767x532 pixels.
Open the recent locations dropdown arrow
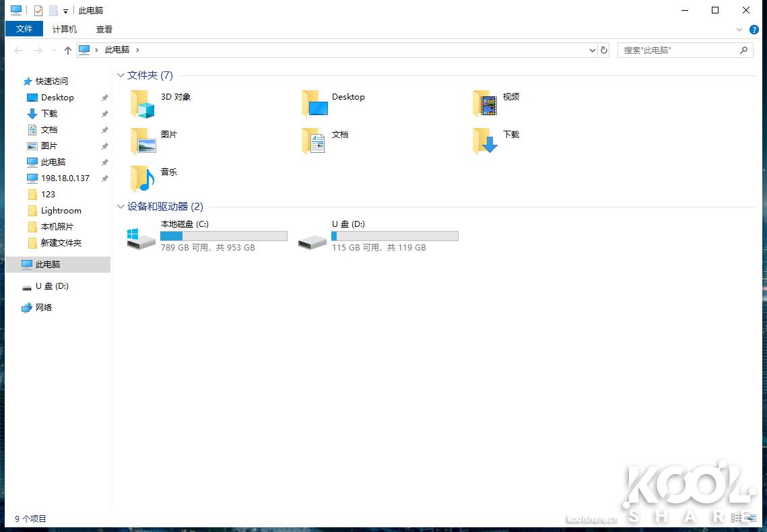54,51
